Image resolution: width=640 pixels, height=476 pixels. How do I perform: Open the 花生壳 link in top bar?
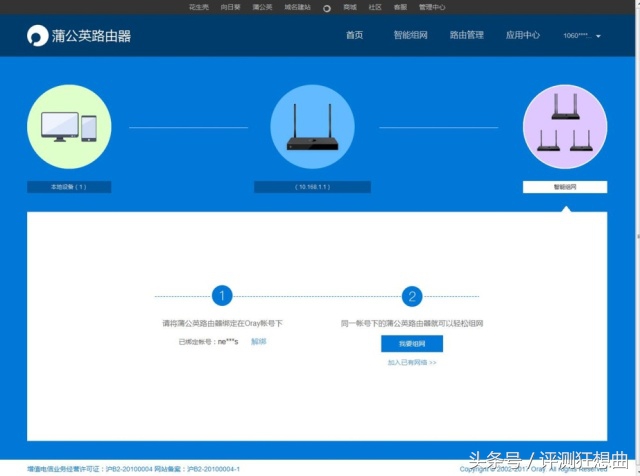point(198,7)
